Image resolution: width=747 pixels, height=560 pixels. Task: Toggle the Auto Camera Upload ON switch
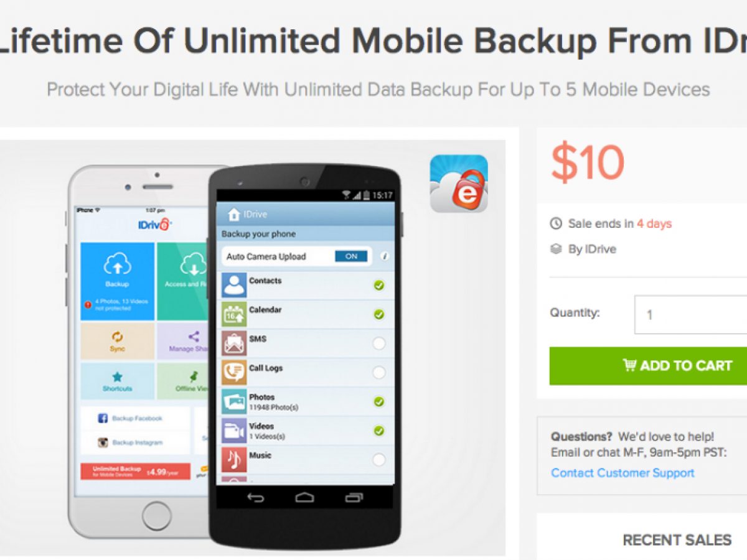352,256
